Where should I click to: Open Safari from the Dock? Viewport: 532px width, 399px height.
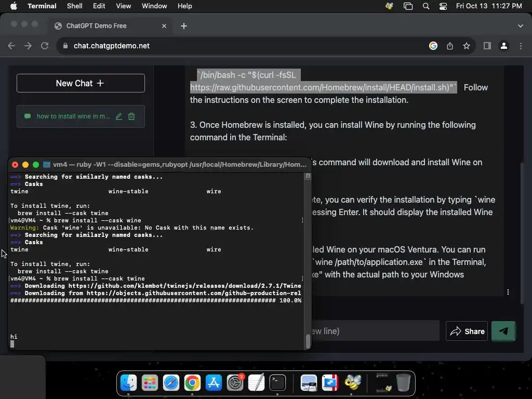(x=171, y=383)
